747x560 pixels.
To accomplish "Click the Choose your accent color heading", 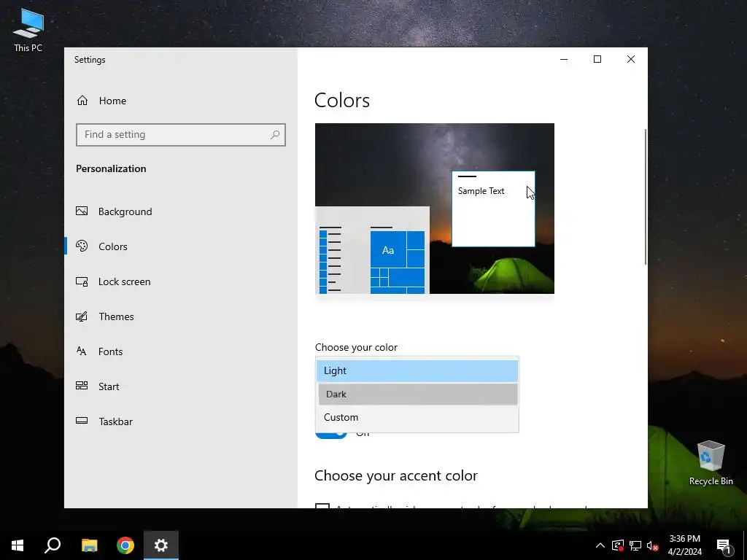I will [x=396, y=475].
